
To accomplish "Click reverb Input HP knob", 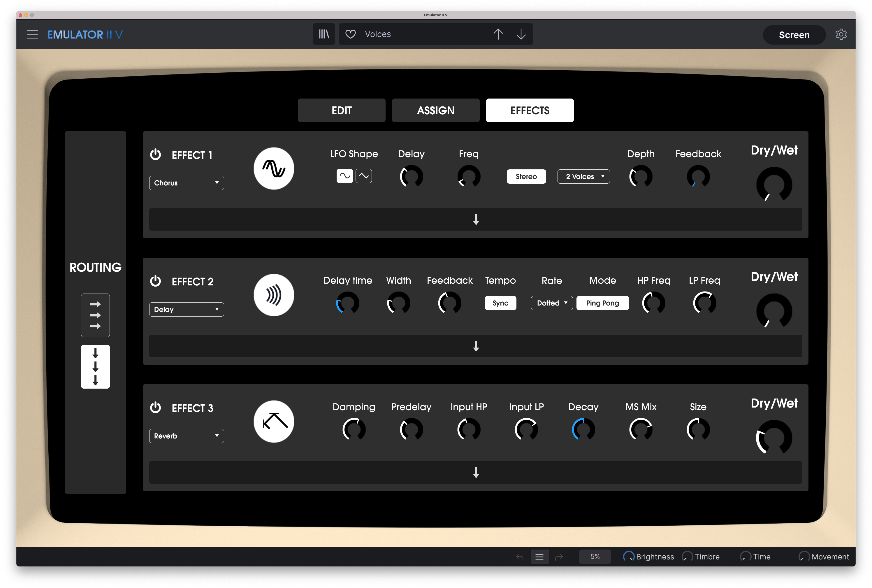I will (x=469, y=429).
